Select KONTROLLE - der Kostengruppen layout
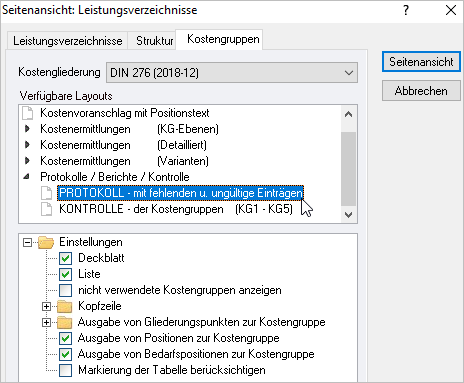This screenshot has height=383, width=464. (x=176, y=209)
